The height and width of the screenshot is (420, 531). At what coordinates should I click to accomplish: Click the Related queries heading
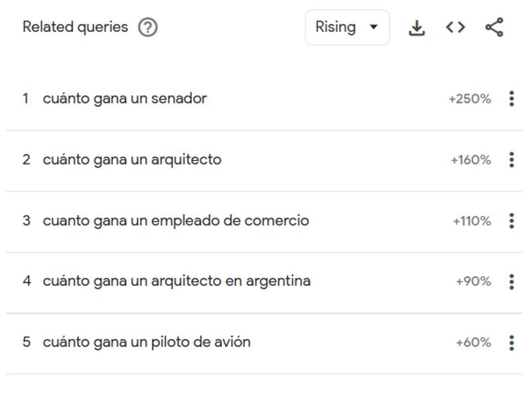[75, 27]
